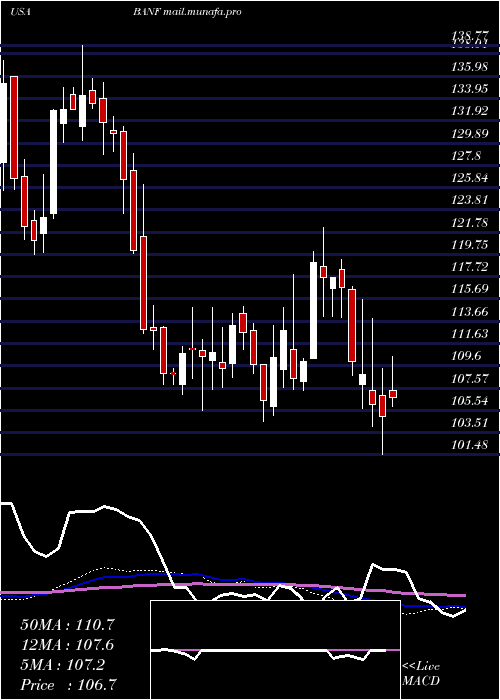500x700 pixels.
Task: Click the 117.72 price axis label
Action: tap(469, 267)
